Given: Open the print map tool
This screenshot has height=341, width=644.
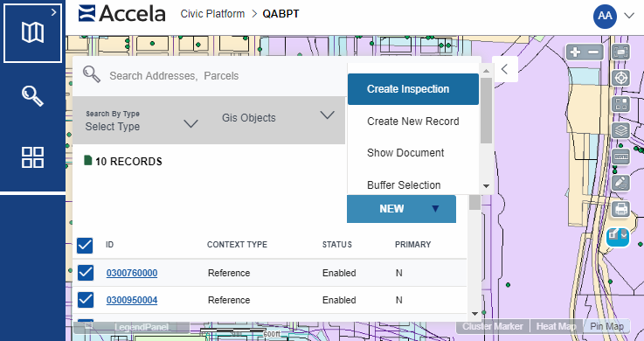Looking at the screenshot, I should point(620,209).
